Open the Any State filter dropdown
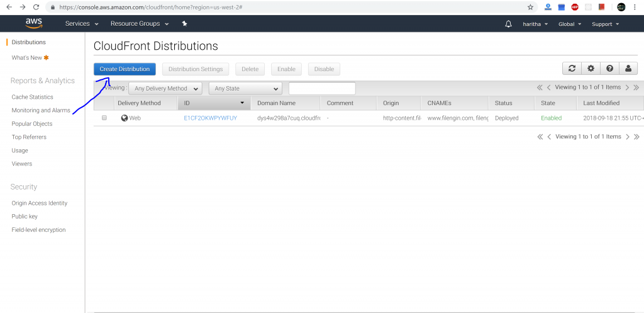Viewport: 644px width, 313px height. pyautogui.click(x=245, y=88)
